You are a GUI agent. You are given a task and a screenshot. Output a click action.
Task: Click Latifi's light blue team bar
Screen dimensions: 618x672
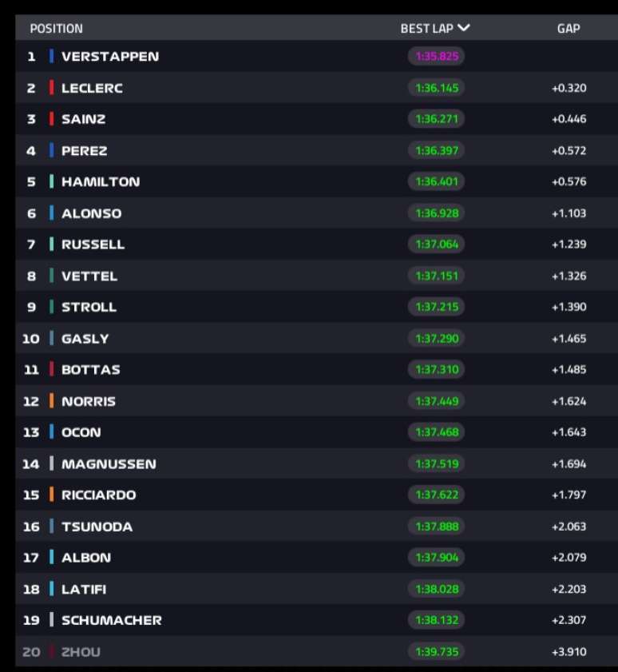[51, 589]
